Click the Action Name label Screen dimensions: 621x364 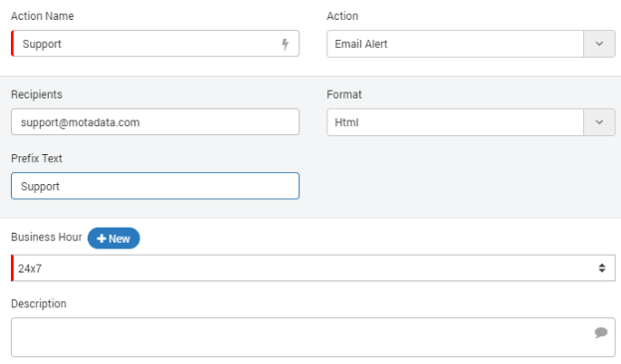pos(43,16)
